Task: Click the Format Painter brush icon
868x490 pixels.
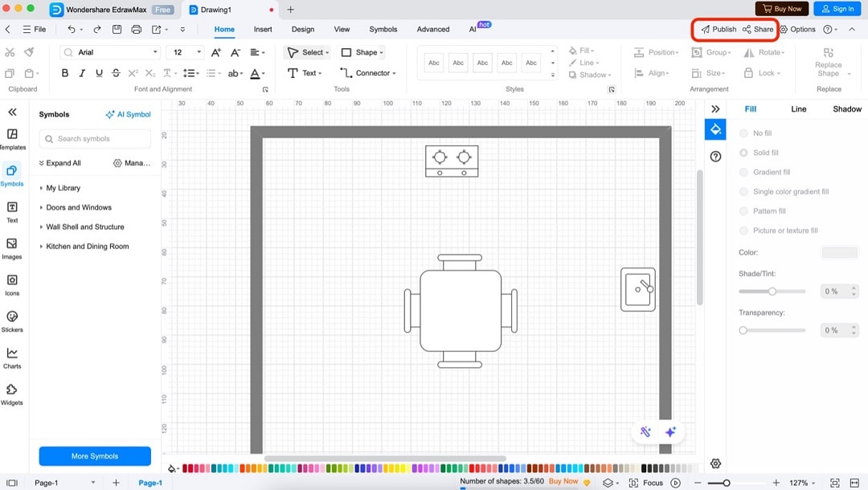Action: point(29,52)
